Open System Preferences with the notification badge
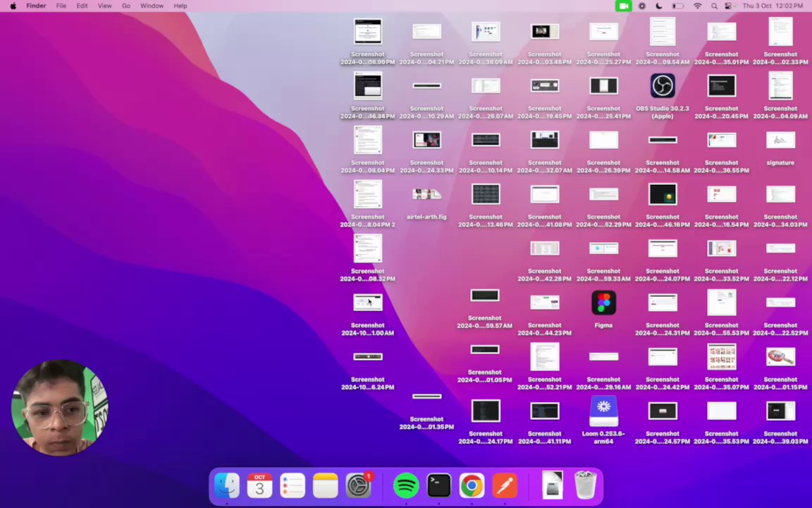 (x=359, y=486)
